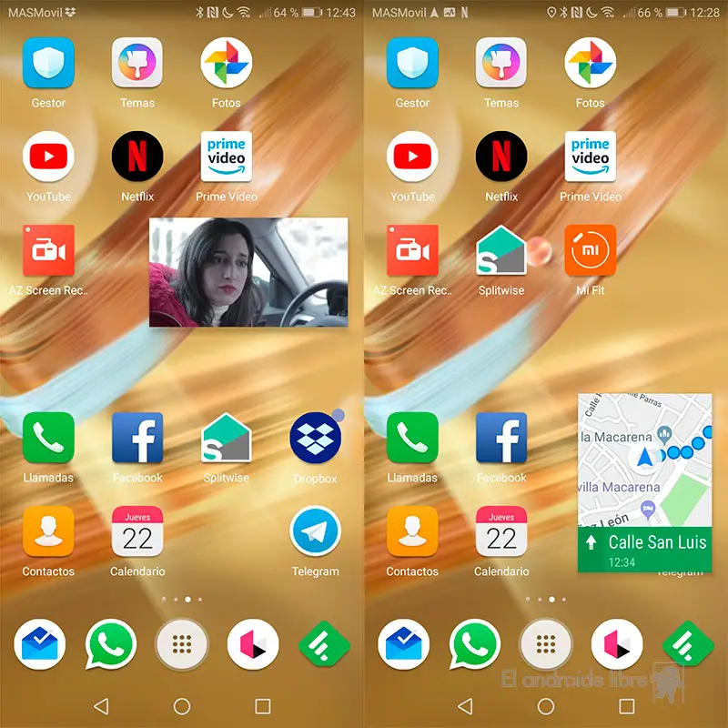Open Prime Video on right phone screen
Image resolution: width=728 pixels, height=728 pixels.
pos(590,157)
